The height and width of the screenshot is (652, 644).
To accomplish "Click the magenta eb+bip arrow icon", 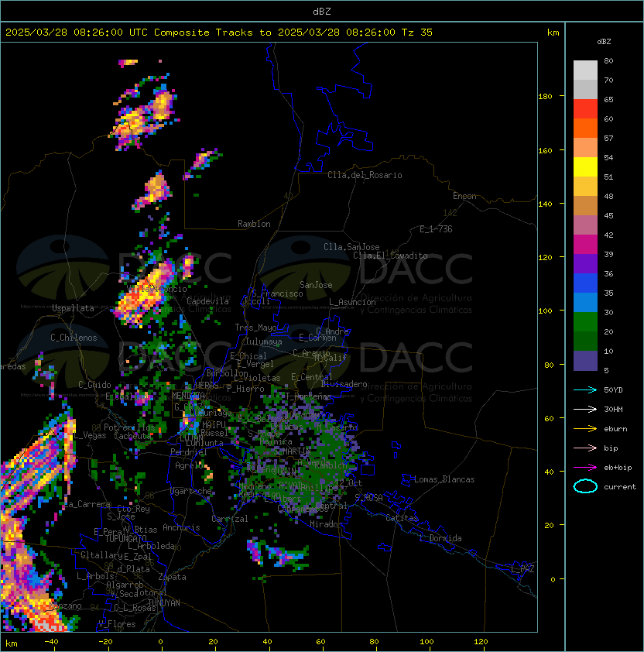I will point(585,468).
